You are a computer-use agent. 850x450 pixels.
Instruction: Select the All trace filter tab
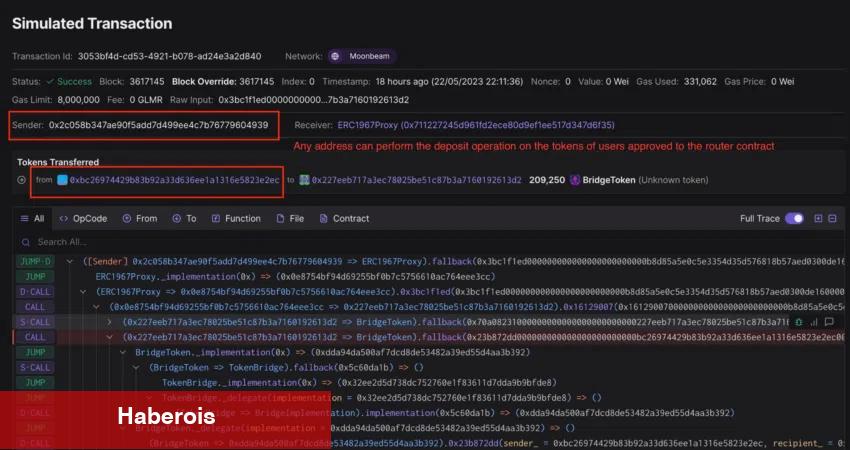33,218
